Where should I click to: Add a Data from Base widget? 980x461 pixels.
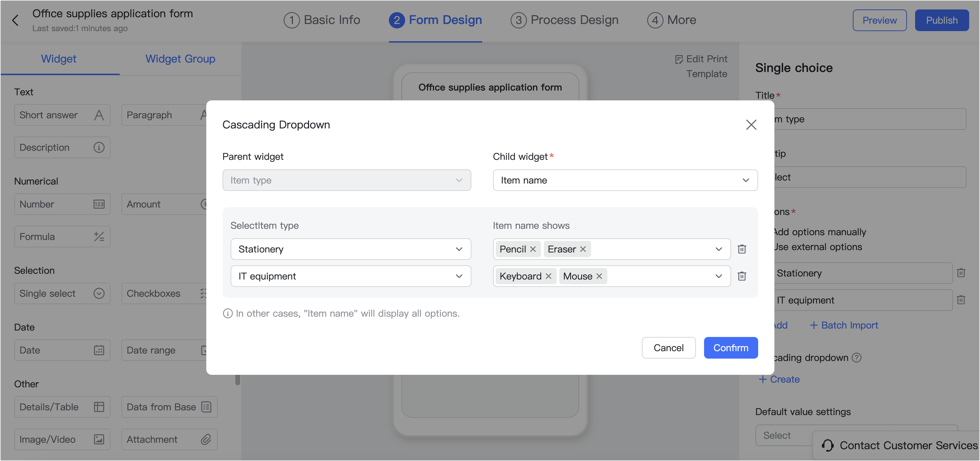[169, 407]
